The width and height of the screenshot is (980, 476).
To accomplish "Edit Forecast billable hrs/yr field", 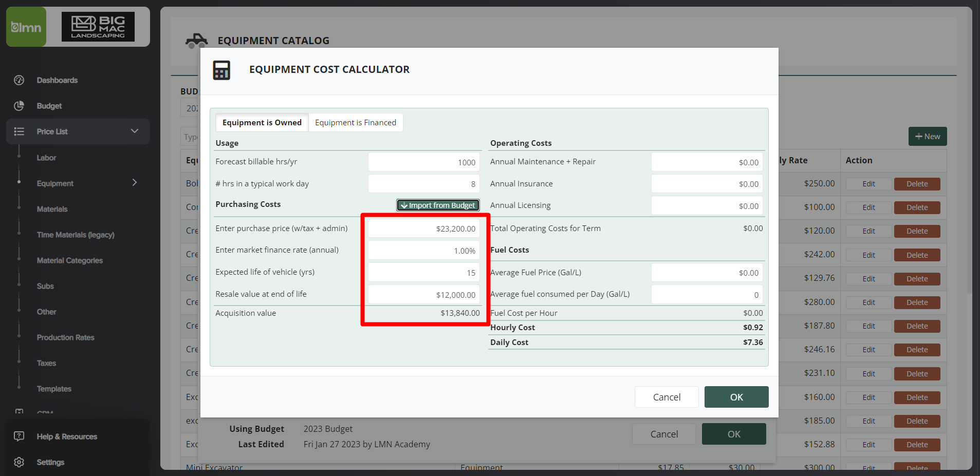I will click(424, 162).
